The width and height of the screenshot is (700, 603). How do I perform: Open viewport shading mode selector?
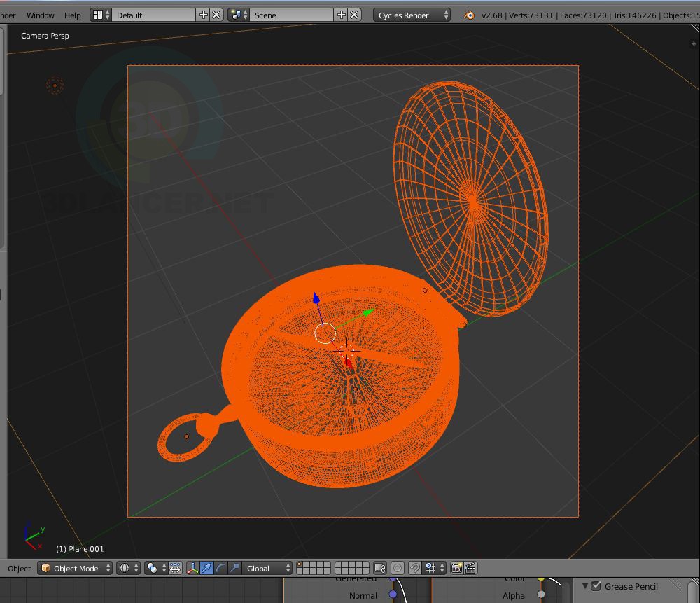pos(128,568)
